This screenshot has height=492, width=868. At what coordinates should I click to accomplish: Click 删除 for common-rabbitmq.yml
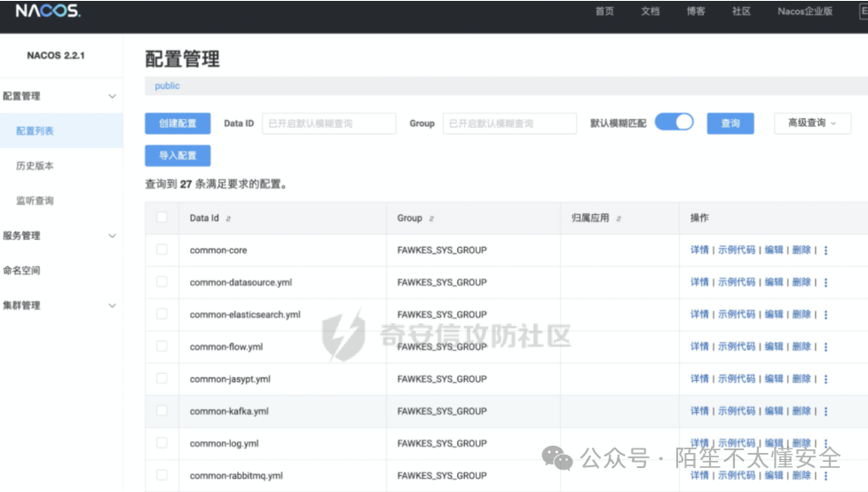pos(801,475)
